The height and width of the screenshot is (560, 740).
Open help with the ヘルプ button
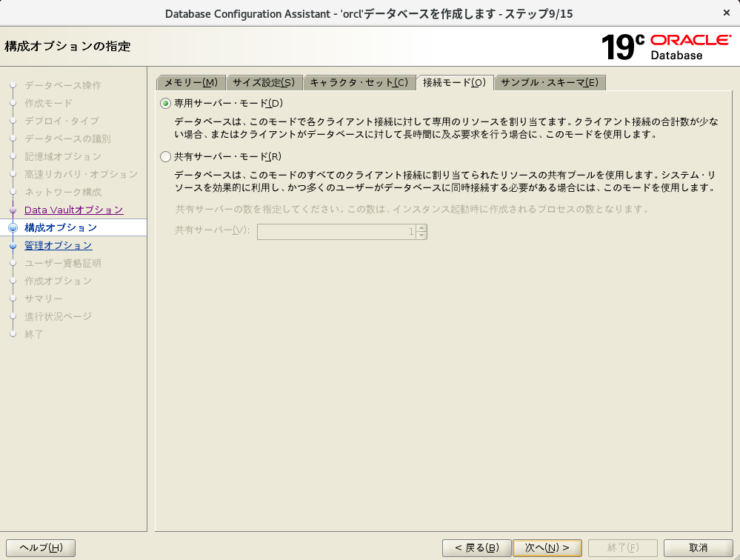pyautogui.click(x=41, y=547)
